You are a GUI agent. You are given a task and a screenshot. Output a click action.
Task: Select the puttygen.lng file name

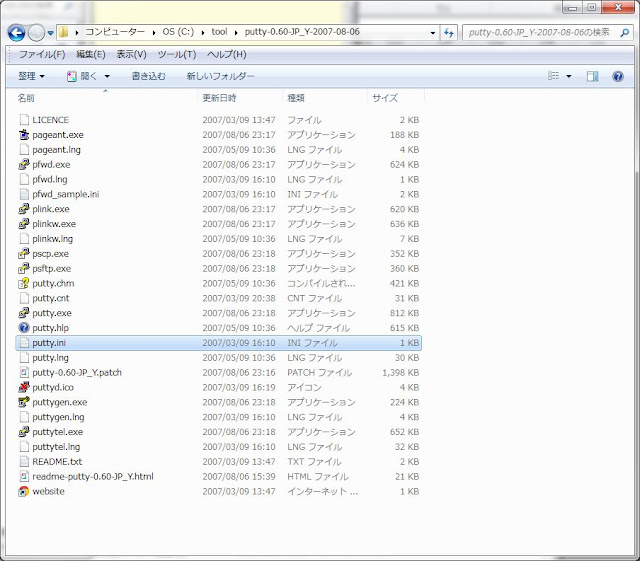coord(58,417)
